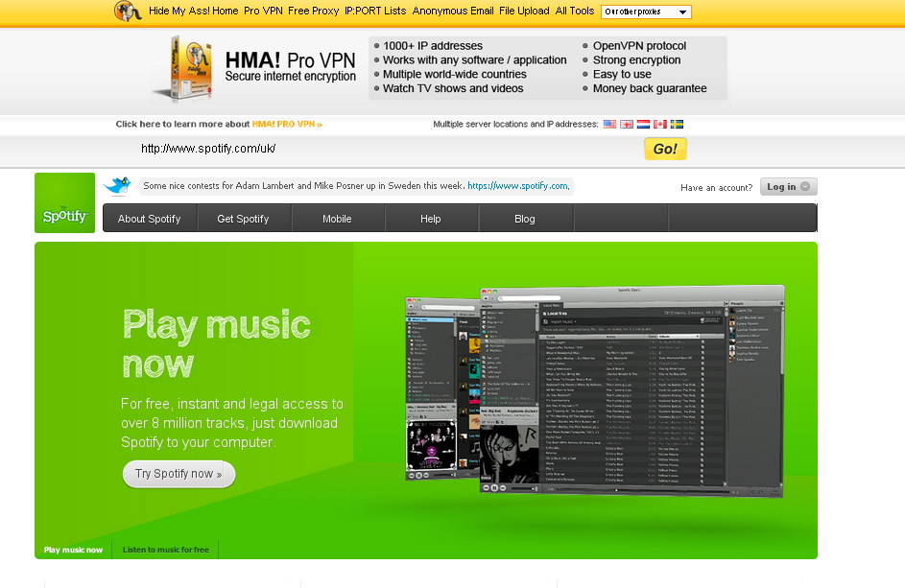Click 'Strong encryption' feature text
The image size is (905, 588).
point(636,60)
